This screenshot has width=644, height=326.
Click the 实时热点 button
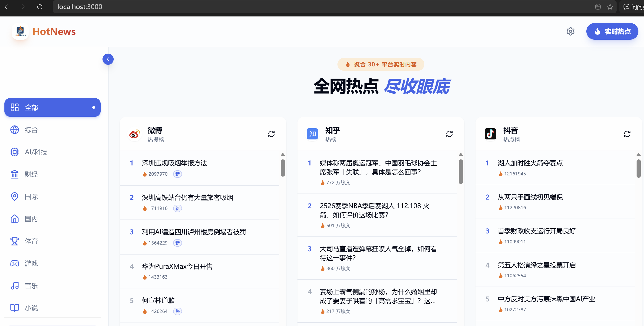click(612, 32)
